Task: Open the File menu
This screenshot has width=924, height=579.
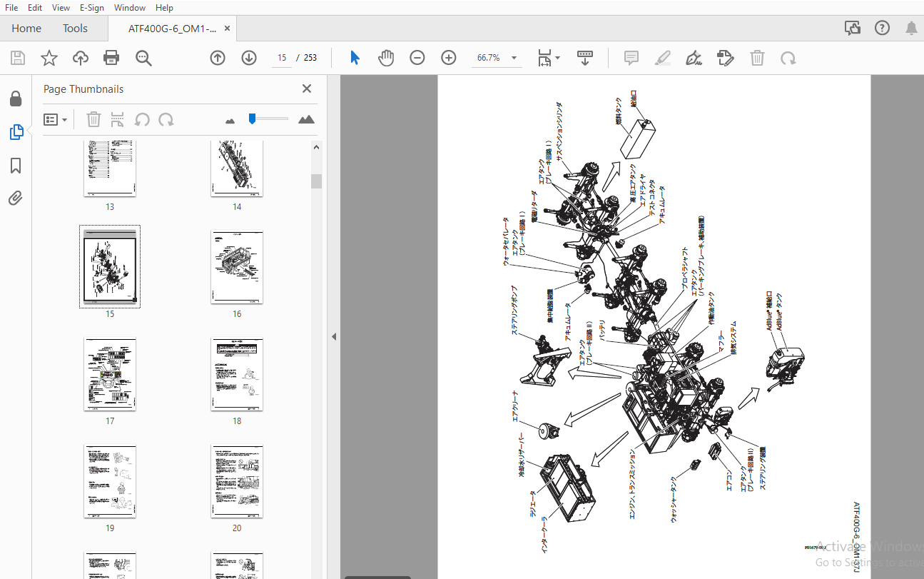Action: pos(11,8)
